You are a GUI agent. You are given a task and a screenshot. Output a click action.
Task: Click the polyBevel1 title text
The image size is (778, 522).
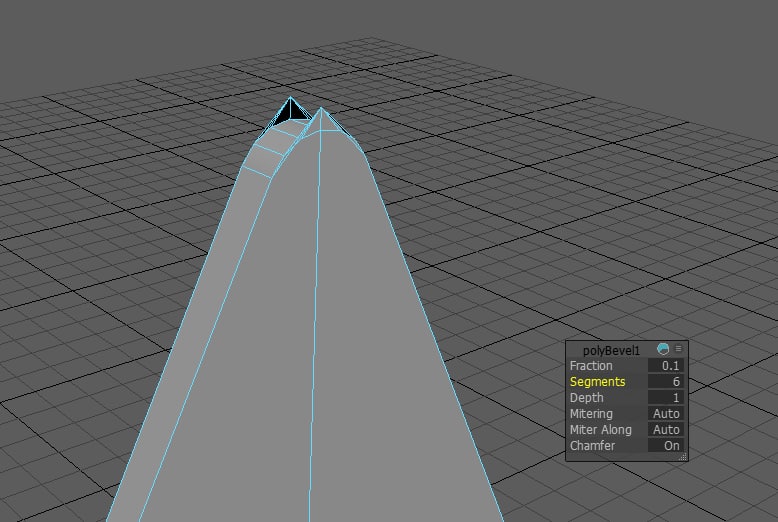coord(611,350)
